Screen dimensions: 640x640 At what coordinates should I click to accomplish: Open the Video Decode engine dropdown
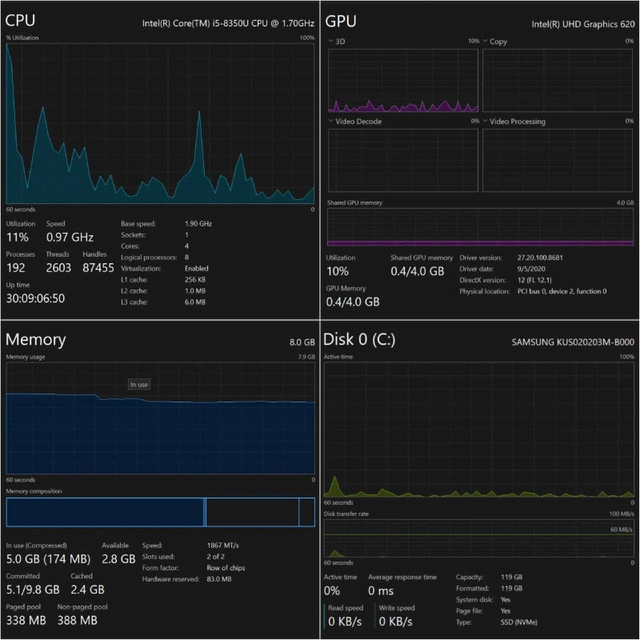pyautogui.click(x=331, y=122)
